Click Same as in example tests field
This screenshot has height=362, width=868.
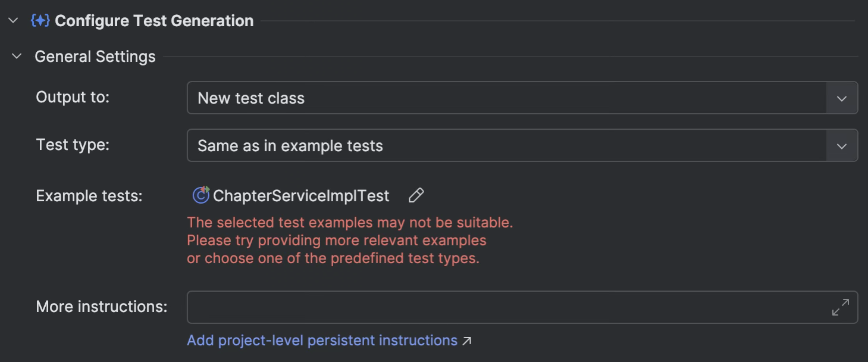tap(522, 146)
